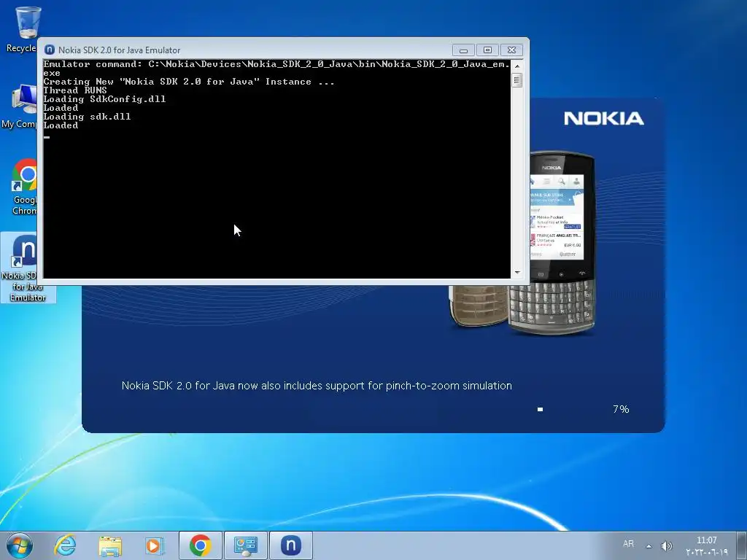Click the console window title bar text

coord(120,50)
